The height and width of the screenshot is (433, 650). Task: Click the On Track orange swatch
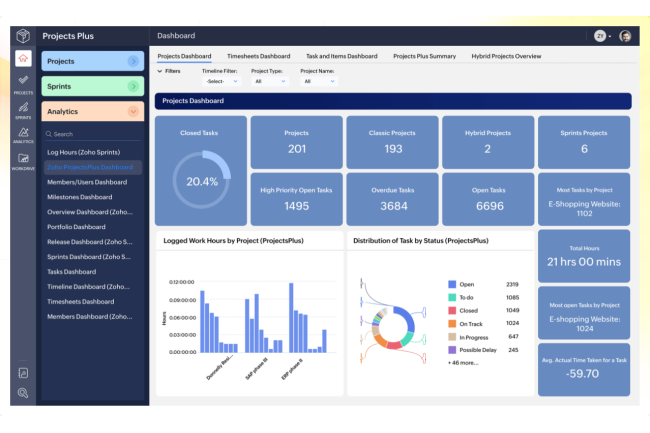452,324
